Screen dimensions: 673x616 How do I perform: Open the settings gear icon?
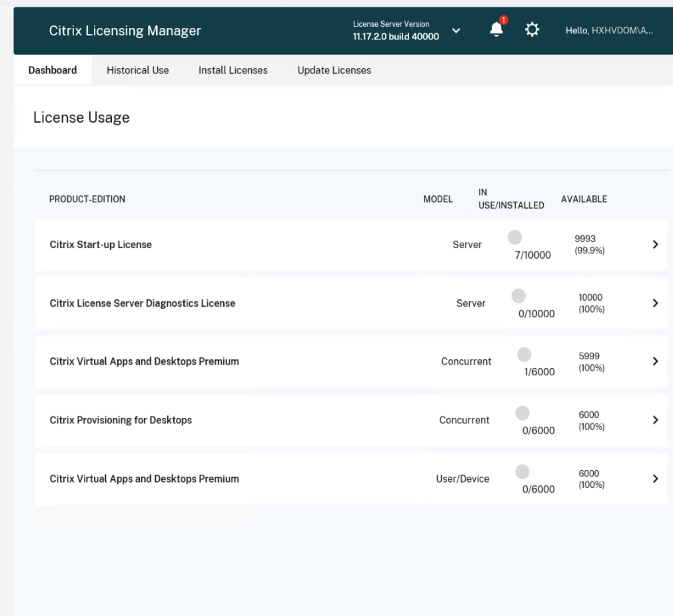coord(532,29)
